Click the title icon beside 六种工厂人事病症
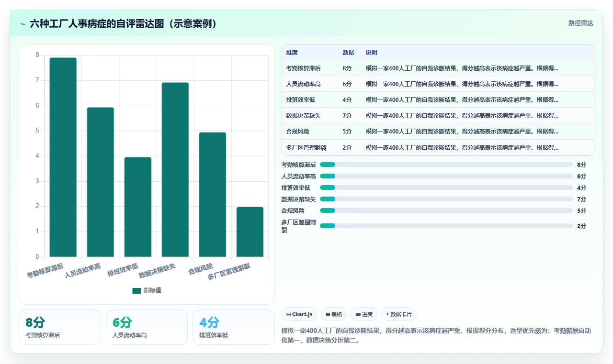The width and height of the screenshot is (613, 364). [23, 24]
